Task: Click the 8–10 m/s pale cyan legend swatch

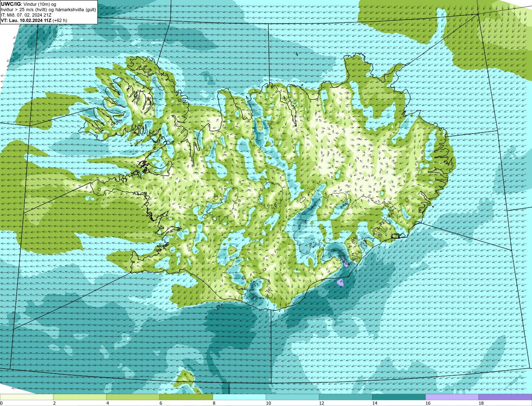Action: tap(239, 397)
